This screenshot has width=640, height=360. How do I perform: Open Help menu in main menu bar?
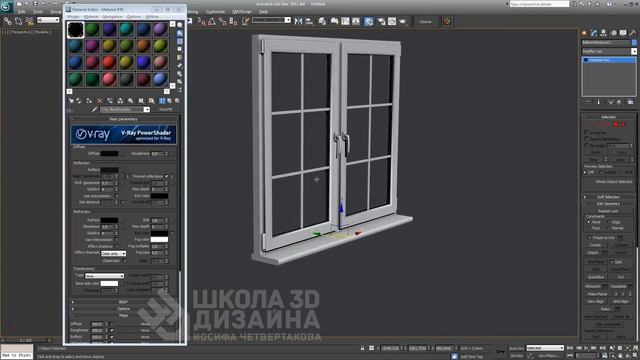click(263, 12)
